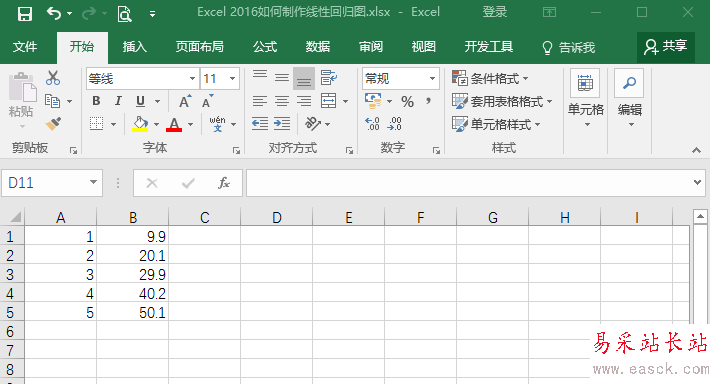
Task: Increase indent in alignment group
Action: pos(282,124)
